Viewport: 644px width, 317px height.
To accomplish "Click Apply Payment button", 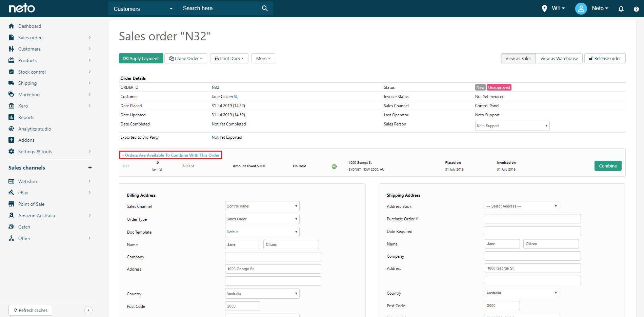I will pos(141,58).
